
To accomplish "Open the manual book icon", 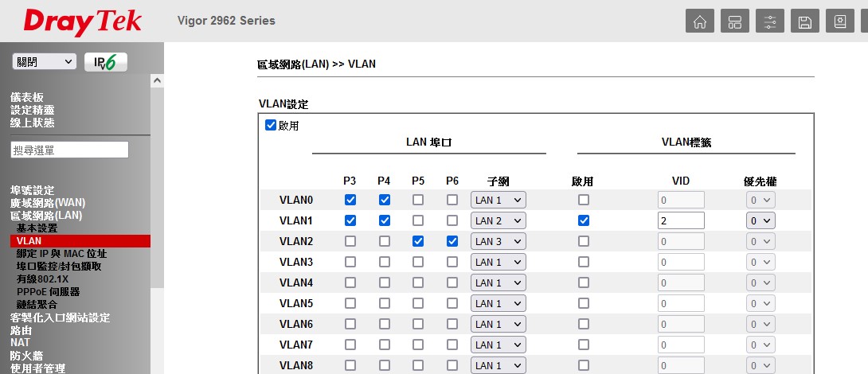I will click(x=840, y=21).
